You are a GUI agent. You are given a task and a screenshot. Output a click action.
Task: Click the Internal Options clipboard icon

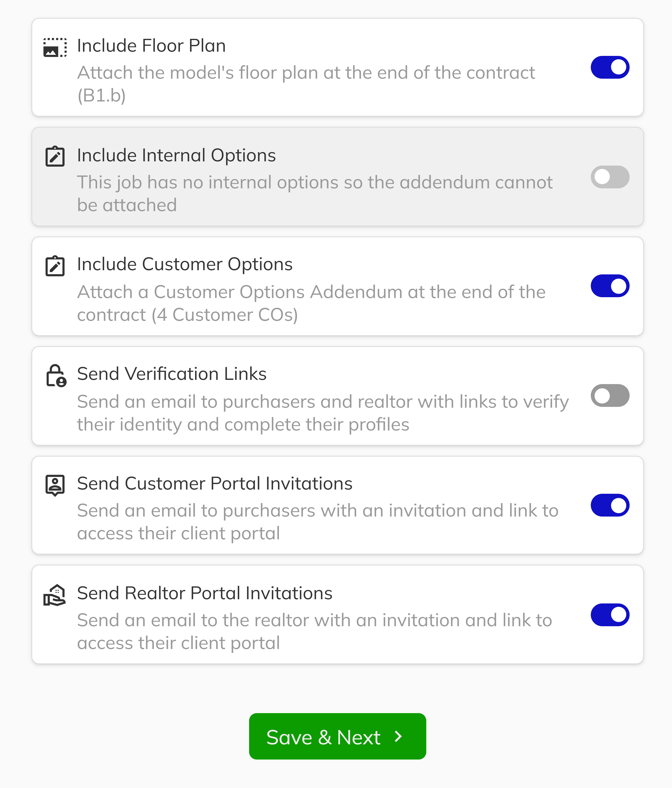point(55,156)
